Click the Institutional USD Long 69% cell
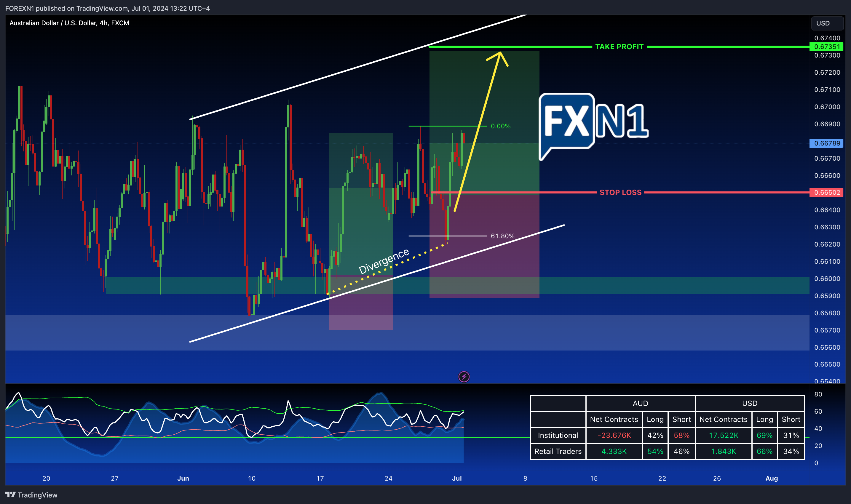851x504 pixels. (764, 435)
